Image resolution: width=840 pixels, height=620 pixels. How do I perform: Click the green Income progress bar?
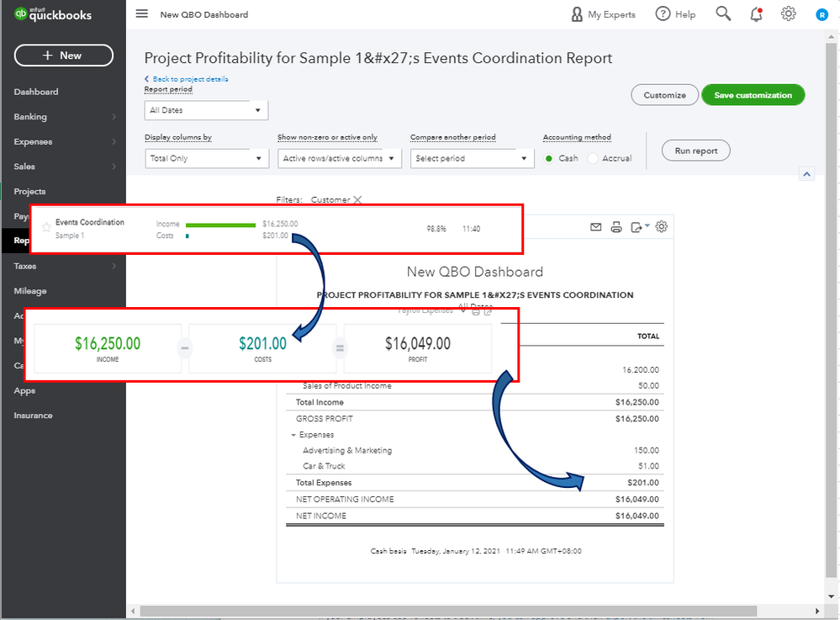(220, 225)
